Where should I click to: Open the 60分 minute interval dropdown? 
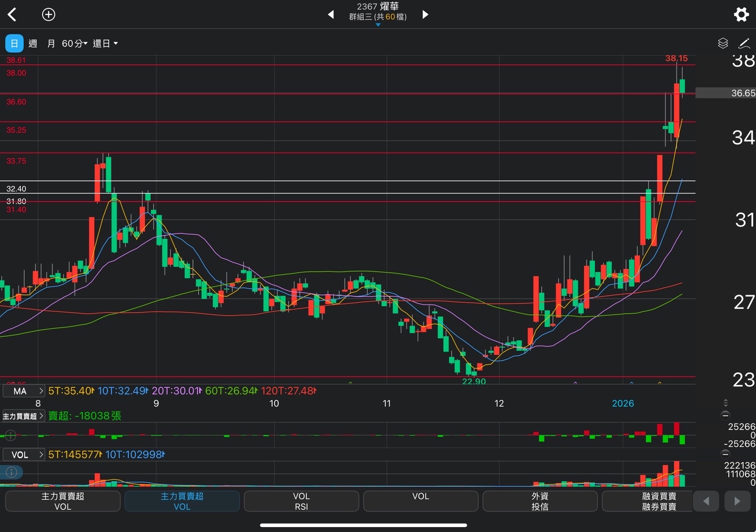[x=74, y=44]
